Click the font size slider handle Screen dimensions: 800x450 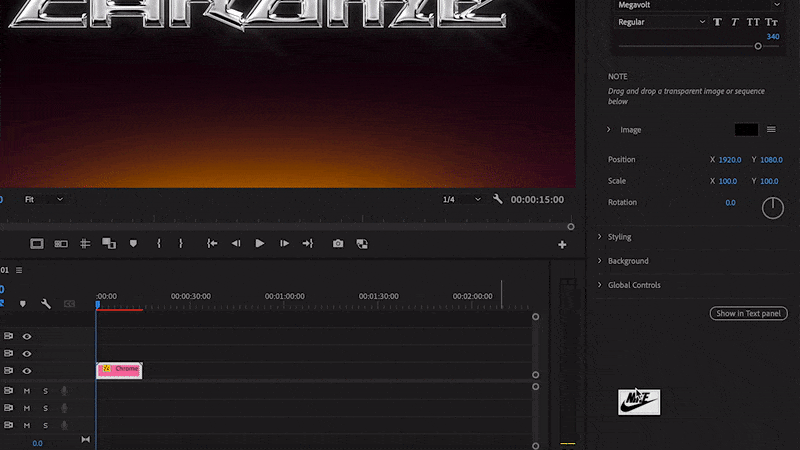[758, 46]
